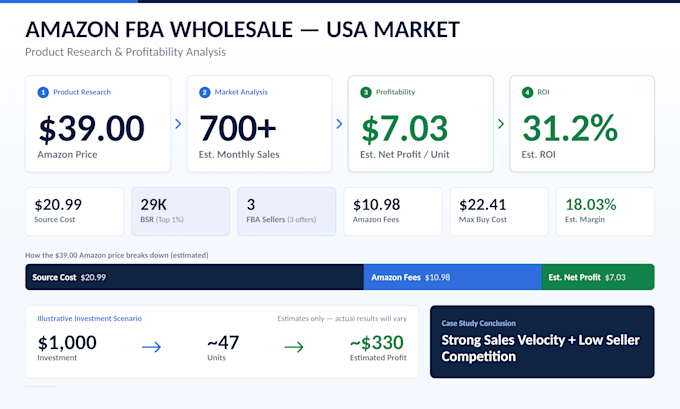
Task: Click the Amazon FBA Wholesale main title
Action: coord(242,29)
